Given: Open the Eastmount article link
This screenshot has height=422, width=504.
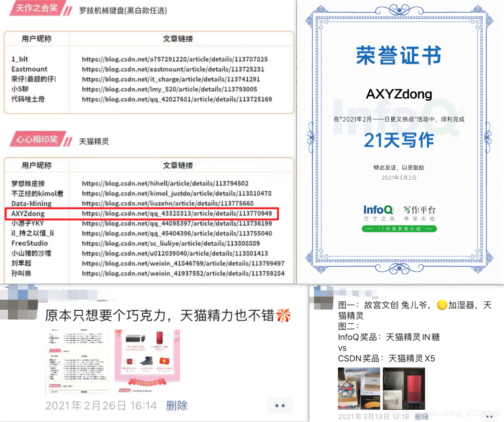Looking at the screenshot, I should click(173, 69).
